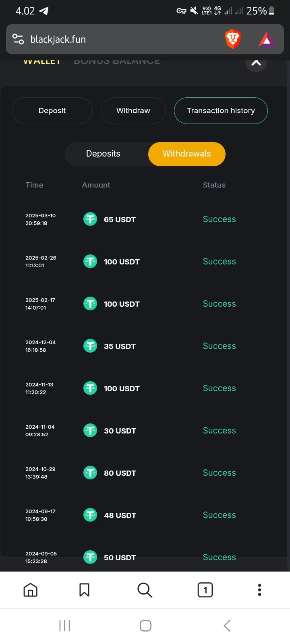Tap Tether icon beside 65 USDT

pyautogui.click(x=90, y=219)
